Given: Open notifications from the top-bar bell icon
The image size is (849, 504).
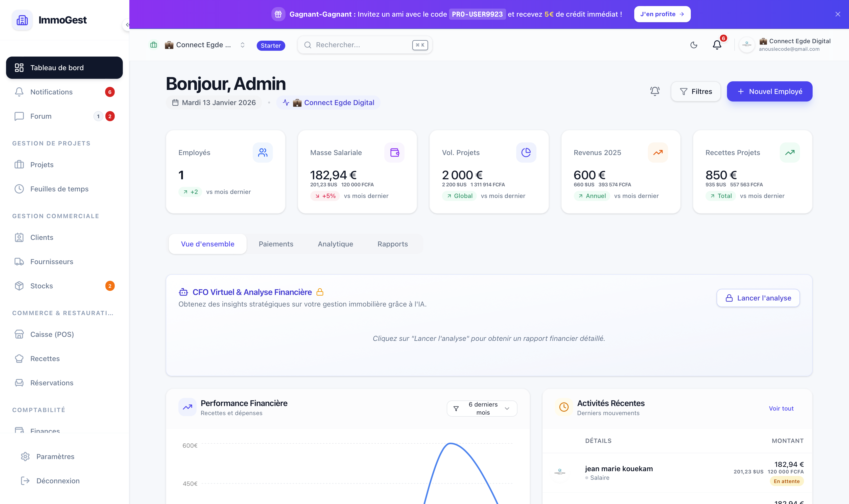Looking at the screenshot, I should pos(717,45).
